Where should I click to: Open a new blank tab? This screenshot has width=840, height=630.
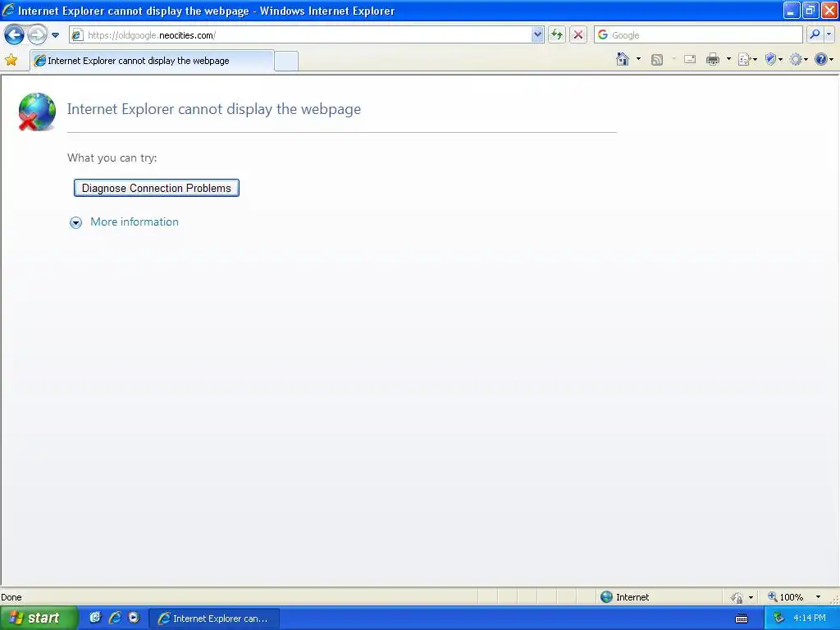(286, 61)
